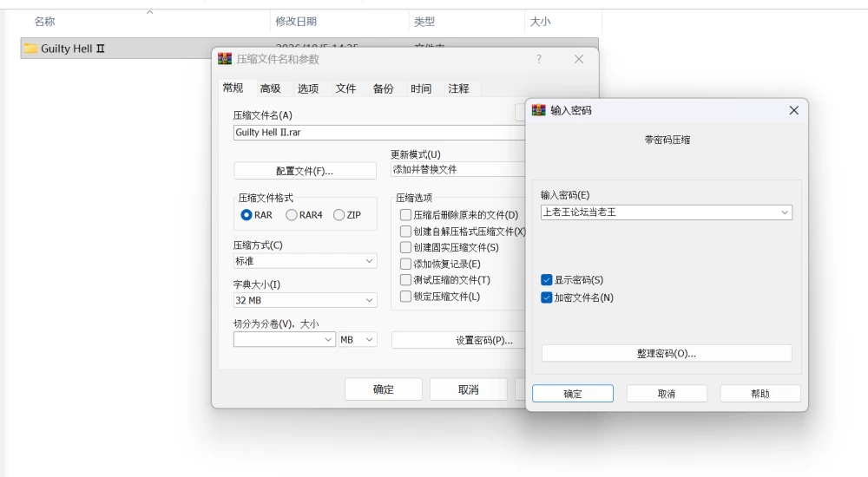Click the 配置文件 button
The image size is (868, 477).
point(305,171)
